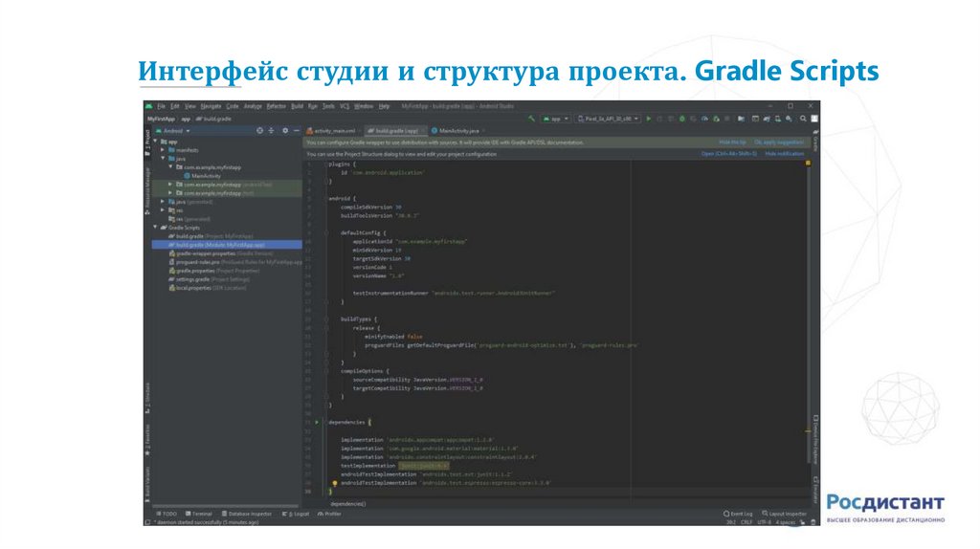Open the TODO tool window
This screenshot has height=549, width=980.
coord(167,514)
